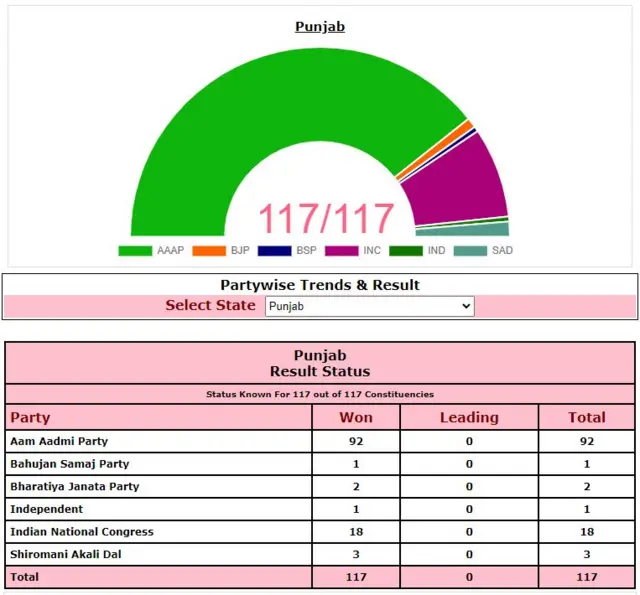Click the Won column header
This screenshot has height=595, width=640.
tap(356, 417)
